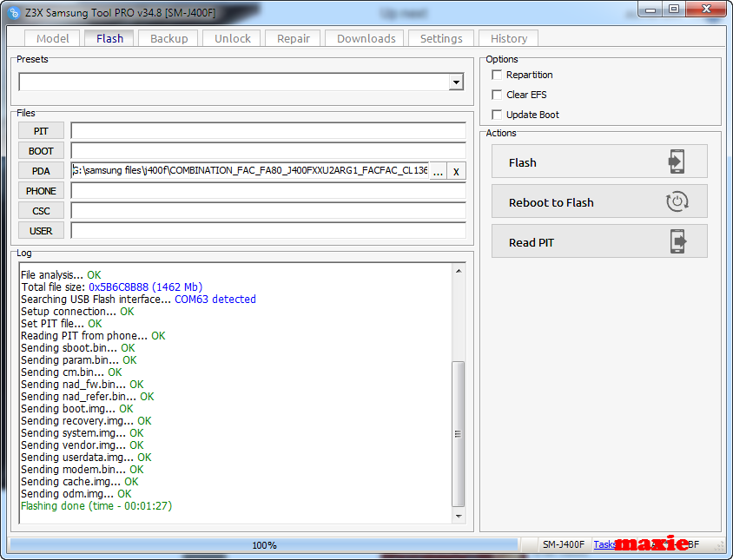Open the Model tab

52,38
